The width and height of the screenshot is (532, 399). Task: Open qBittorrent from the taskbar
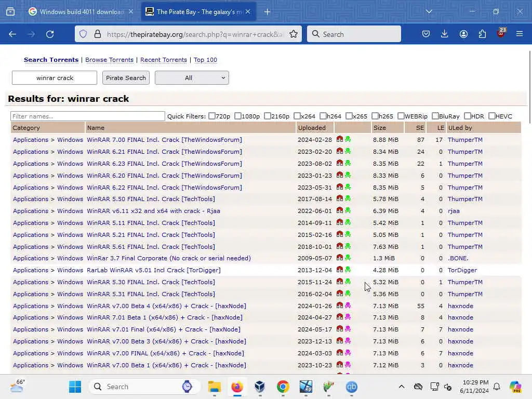[352, 387]
